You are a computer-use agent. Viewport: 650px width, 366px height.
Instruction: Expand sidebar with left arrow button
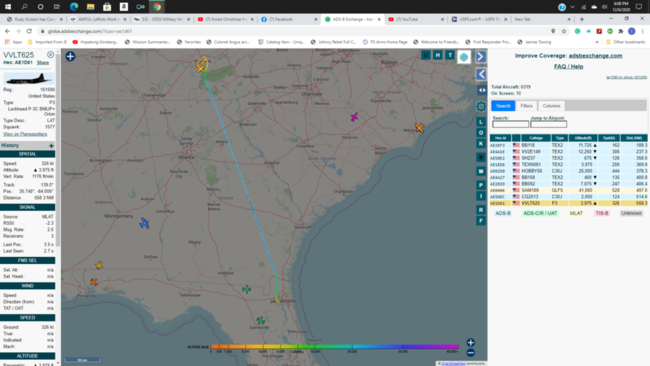coord(481,74)
